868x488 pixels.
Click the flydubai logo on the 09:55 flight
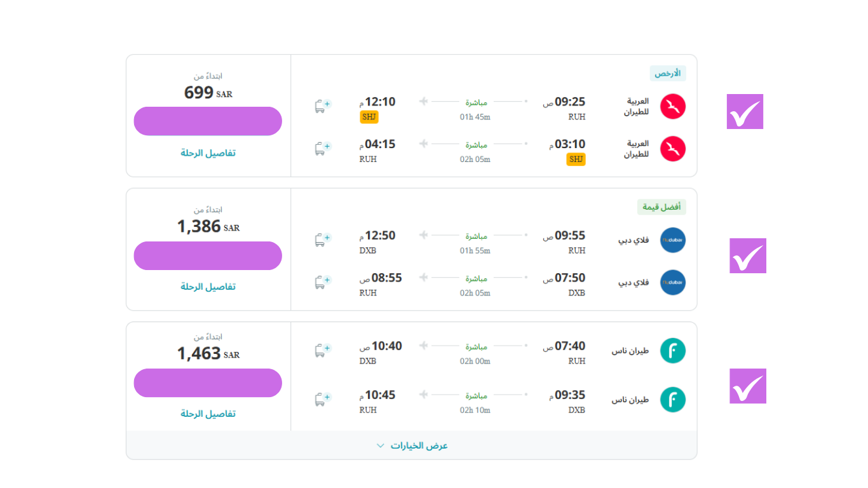(672, 240)
